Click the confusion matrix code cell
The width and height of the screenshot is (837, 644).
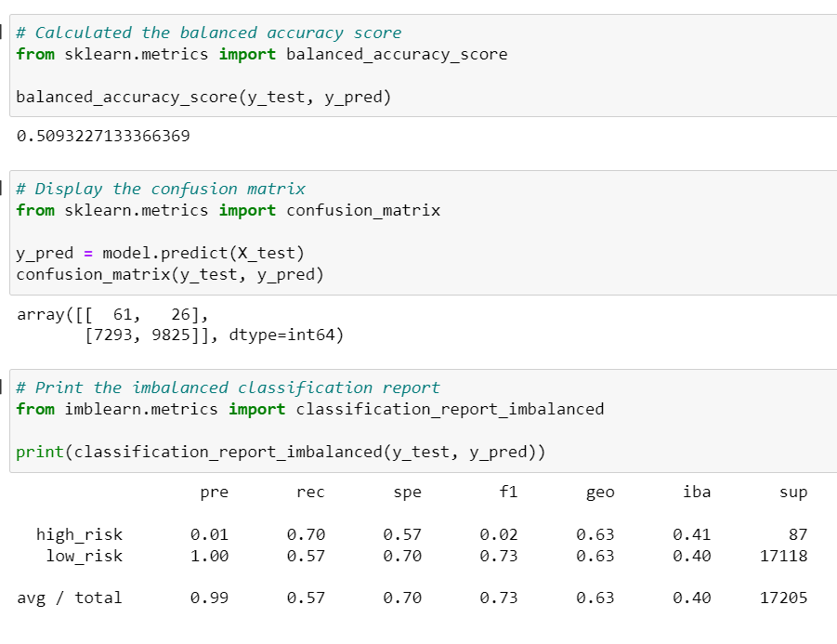[424, 233]
